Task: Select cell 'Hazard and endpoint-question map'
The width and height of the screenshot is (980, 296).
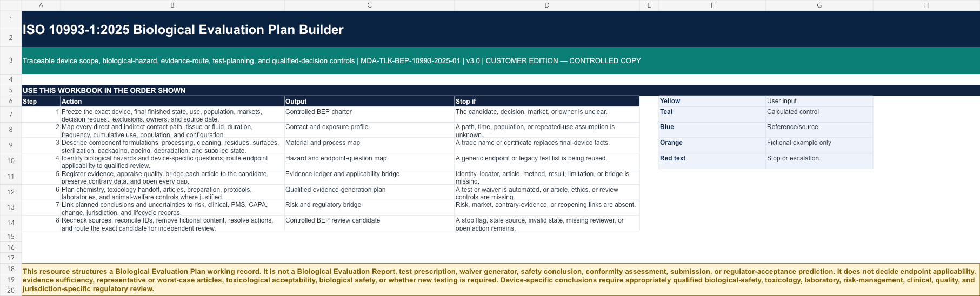Action: 369,161
